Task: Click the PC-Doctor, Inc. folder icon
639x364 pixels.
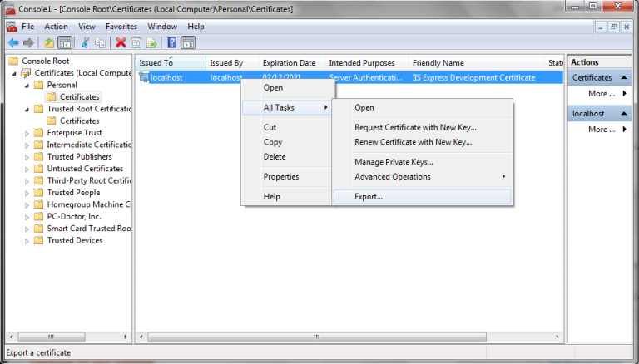Action: tap(39, 217)
